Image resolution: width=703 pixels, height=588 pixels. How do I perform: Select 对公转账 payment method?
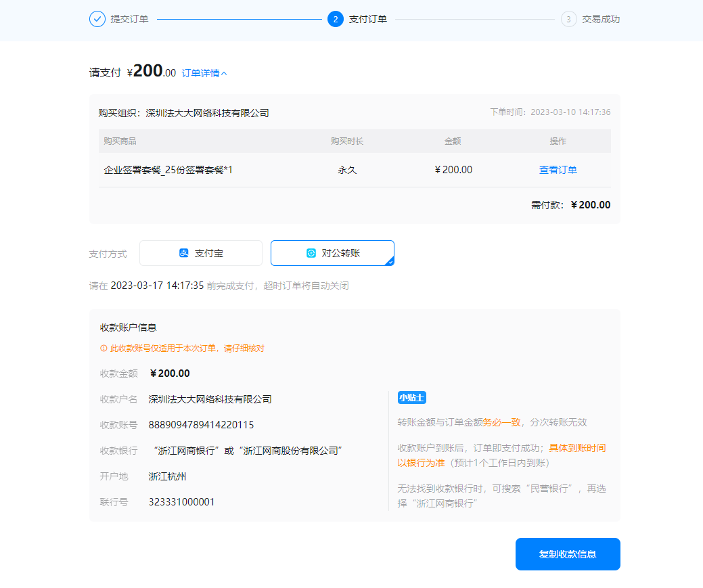tap(332, 253)
